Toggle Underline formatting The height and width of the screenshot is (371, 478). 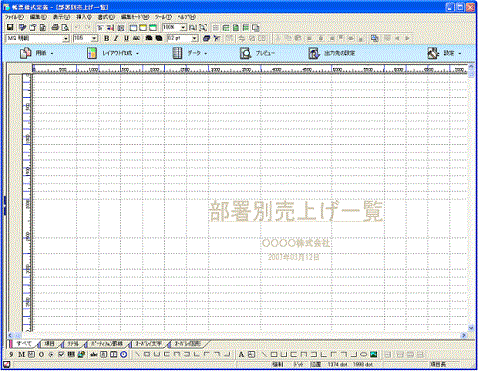[x=126, y=38]
